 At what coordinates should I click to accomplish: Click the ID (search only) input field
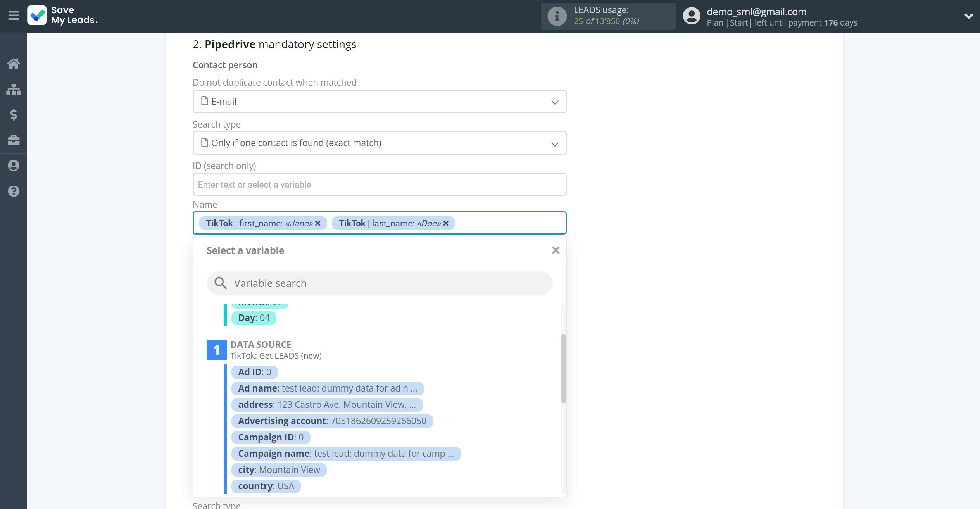(x=380, y=185)
